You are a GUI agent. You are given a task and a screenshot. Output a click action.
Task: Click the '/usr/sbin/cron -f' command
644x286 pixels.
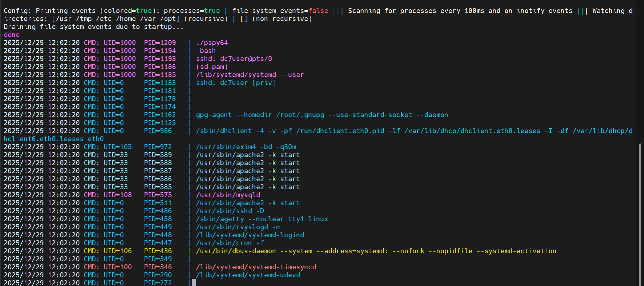click(230, 243)
